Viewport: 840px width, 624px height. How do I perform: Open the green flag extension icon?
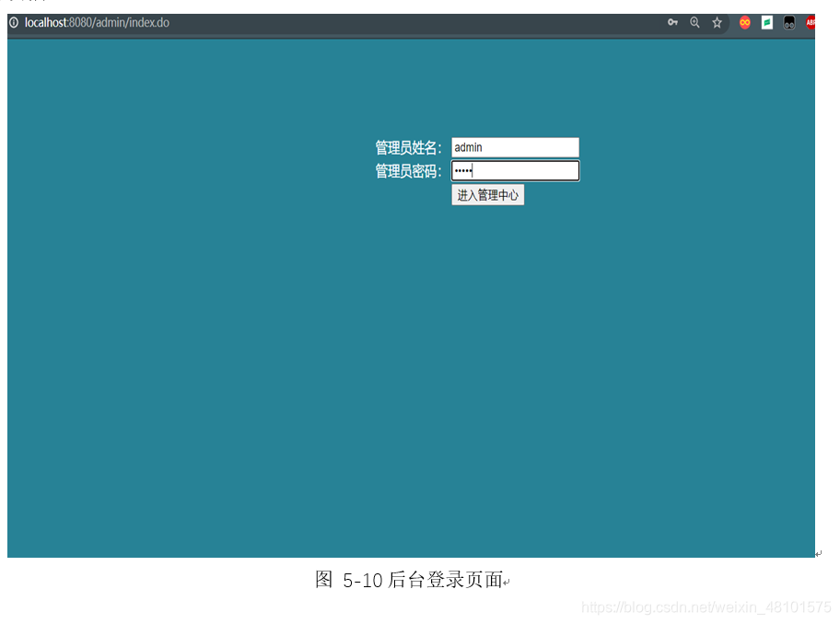coord(767,22)
